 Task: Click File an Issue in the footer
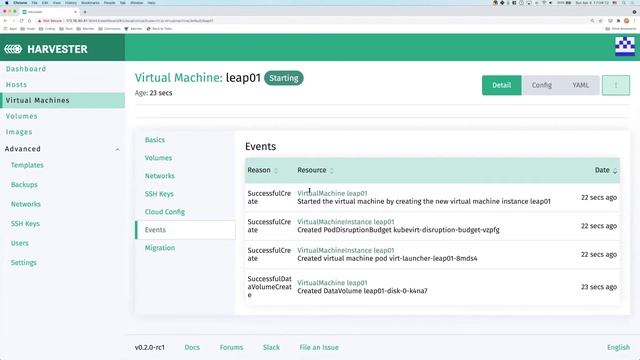pos(319,347)
